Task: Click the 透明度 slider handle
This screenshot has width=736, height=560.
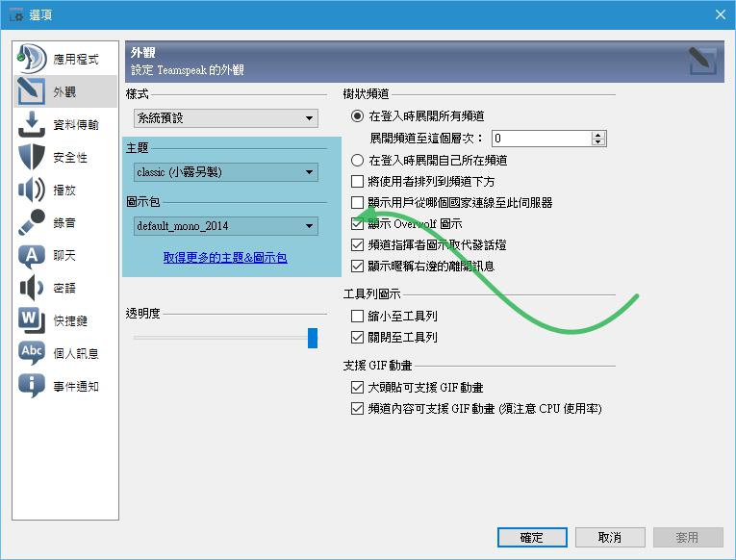Action: tap(313, 338)
